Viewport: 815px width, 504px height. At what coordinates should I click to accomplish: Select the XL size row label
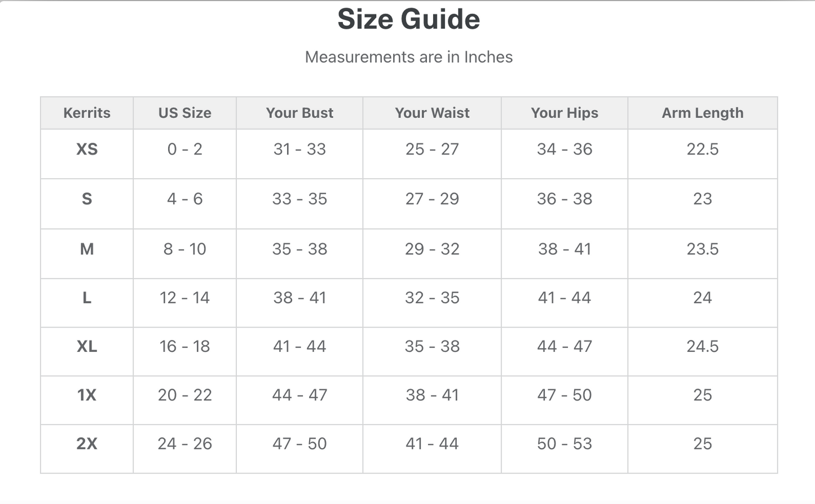point(87,346)
